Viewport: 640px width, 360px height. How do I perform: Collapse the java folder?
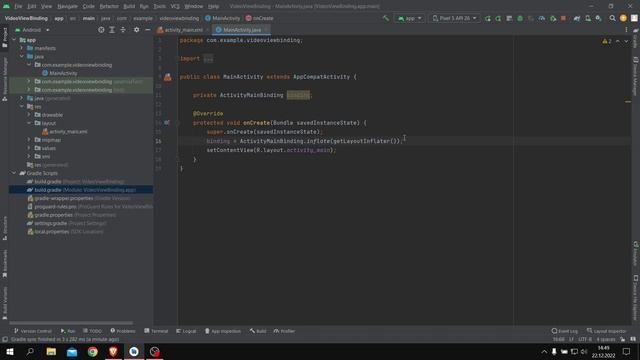coord(22,56)
